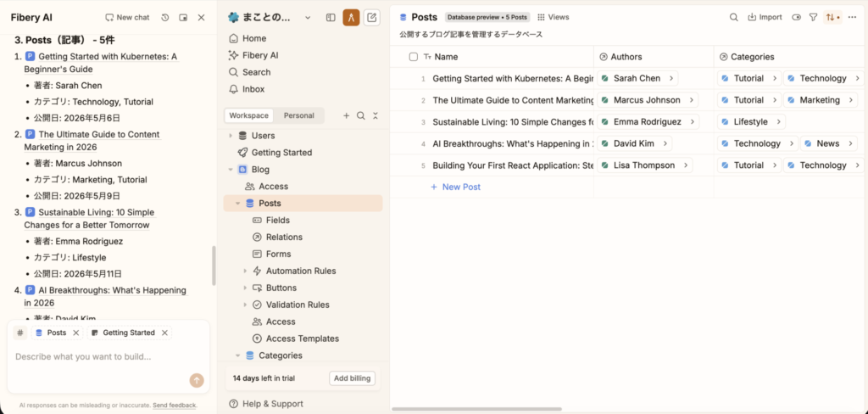Remove the Posts chip from chat input
868x414 pixels.
[x=75, y=333]
